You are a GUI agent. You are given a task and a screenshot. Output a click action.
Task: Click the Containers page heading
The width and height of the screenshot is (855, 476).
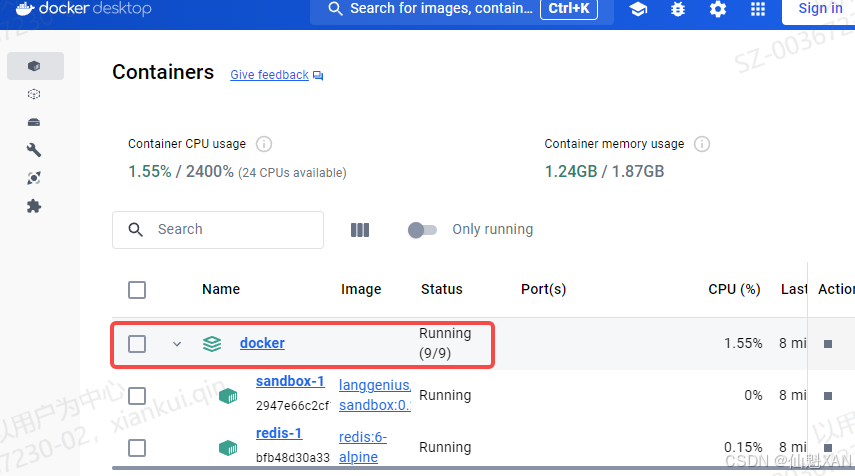click(x=163, y=73)
